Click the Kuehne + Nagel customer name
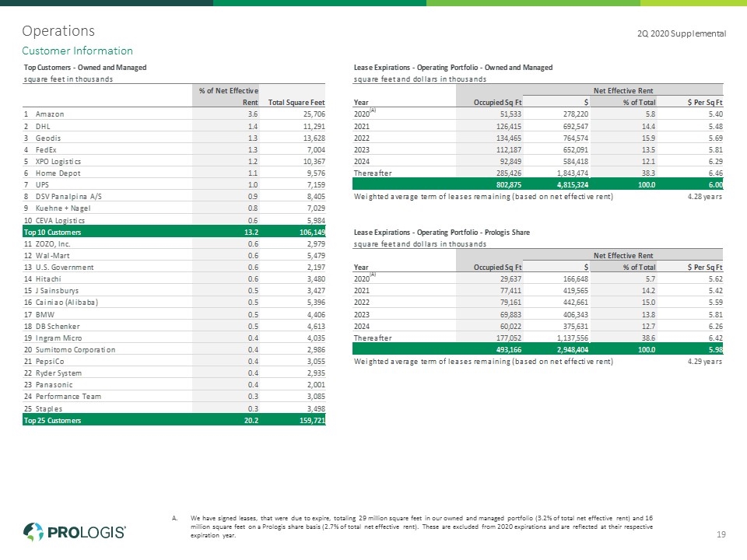This screenshot has width=747, height=560. coord(63,208)
